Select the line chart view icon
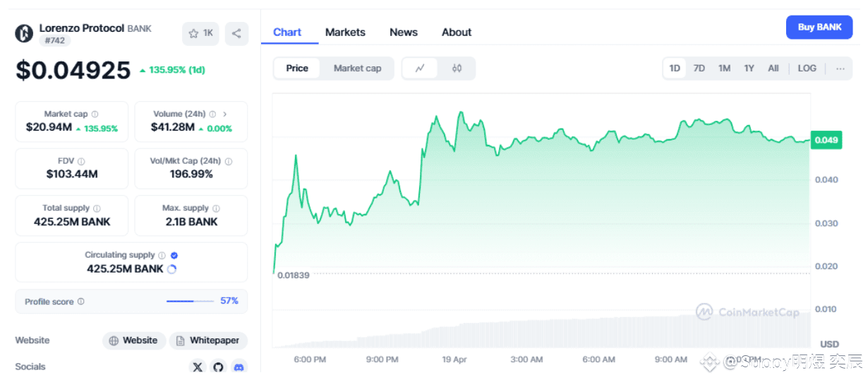This screenshot has width=868, height=380. pyautogui.click(x=420, y=69)
